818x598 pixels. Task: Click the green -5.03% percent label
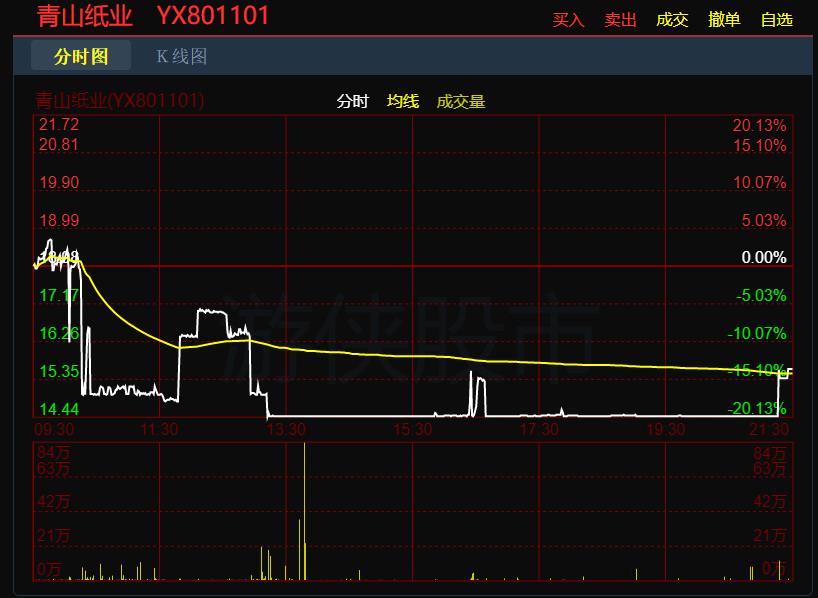pyautogui.click(x=761, y=295)
